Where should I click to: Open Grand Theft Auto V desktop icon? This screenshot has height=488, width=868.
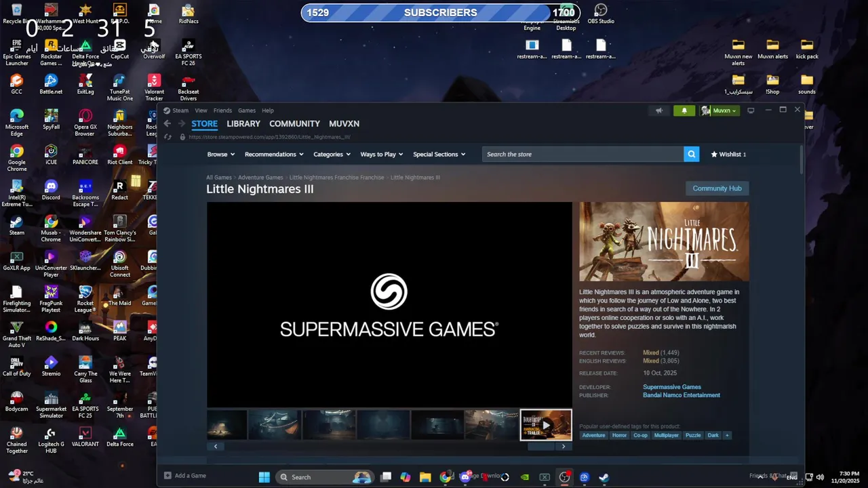click(17, 334)
